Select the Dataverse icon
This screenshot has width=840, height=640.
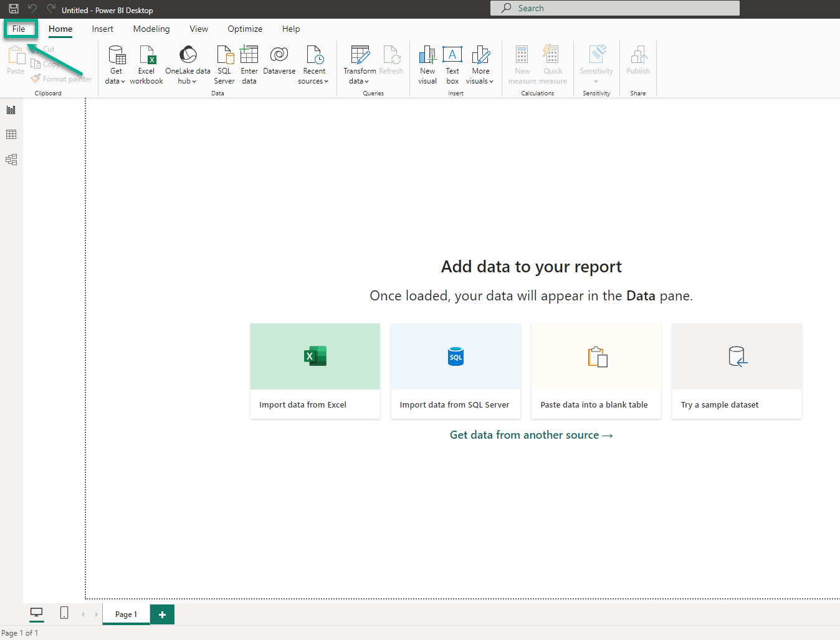click(x=279, y=56)
